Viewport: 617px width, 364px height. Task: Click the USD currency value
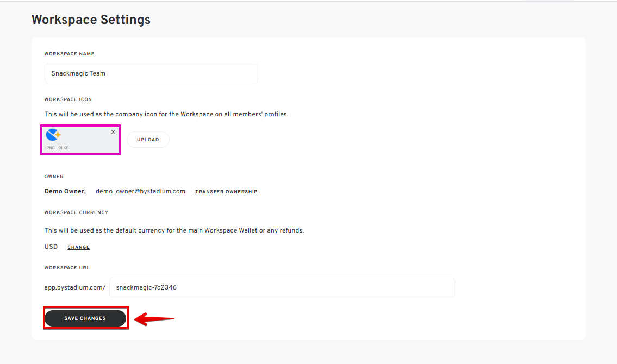click(x=51, y=247)
